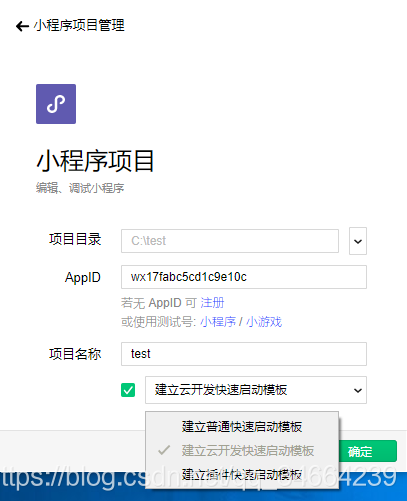Image resolution: width=407 pixels, height=501 pixels.
Task: Use the 小程序 test account link
Action: pyautogui.click(x=218, y=322)
